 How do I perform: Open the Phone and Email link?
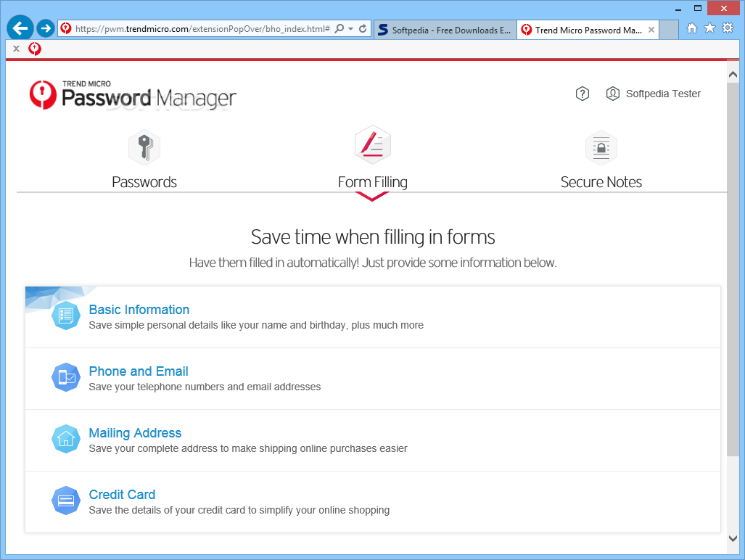click(139, 371)
